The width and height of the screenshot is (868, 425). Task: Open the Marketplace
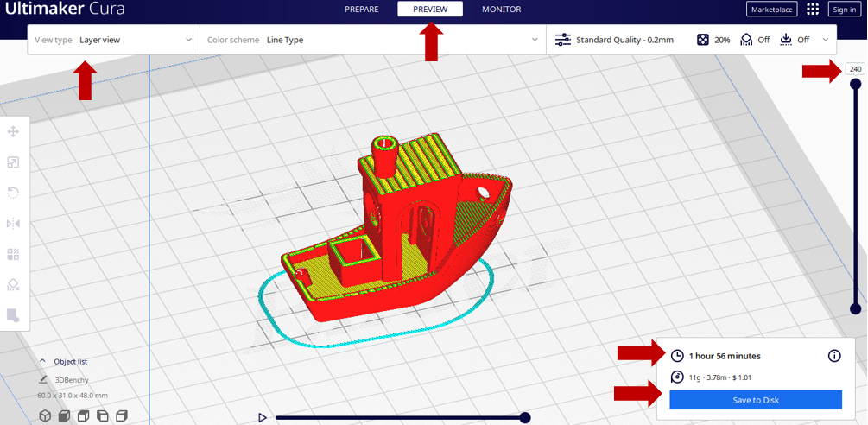[771, 10]
